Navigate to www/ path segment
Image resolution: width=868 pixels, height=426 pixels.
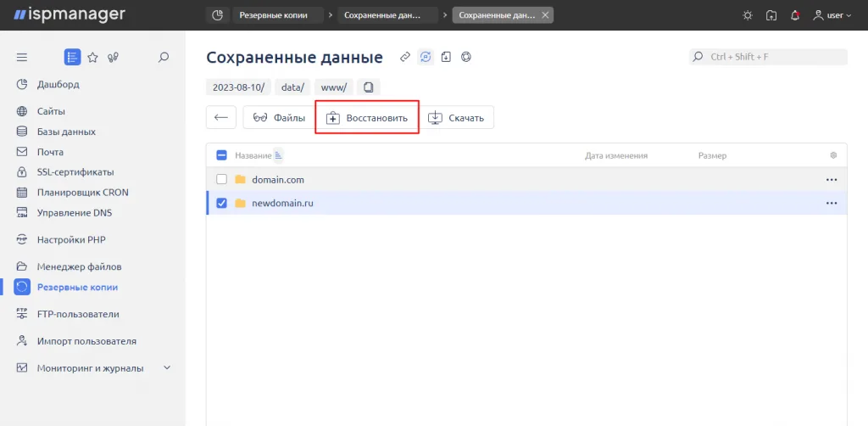click(x=334, y=87)
